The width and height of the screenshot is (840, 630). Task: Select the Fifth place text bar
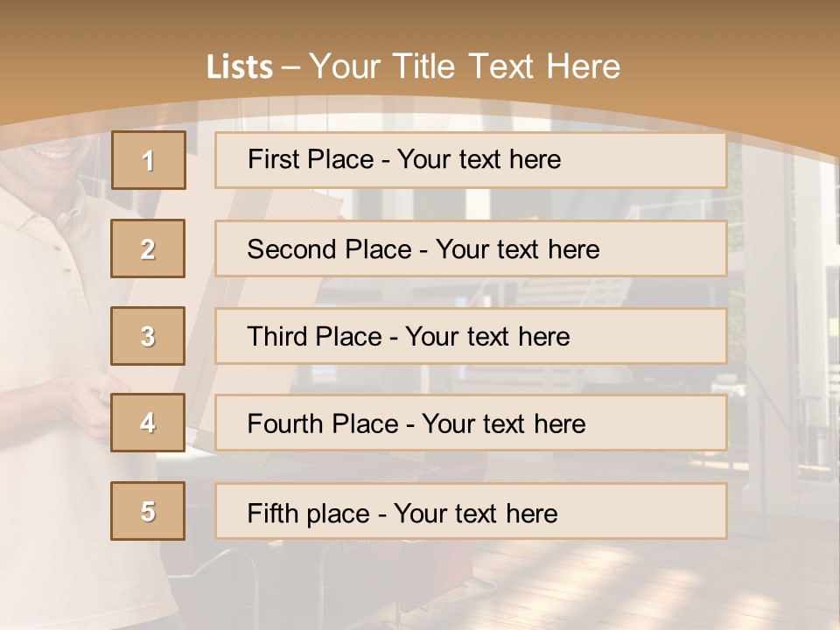[471, 512]
